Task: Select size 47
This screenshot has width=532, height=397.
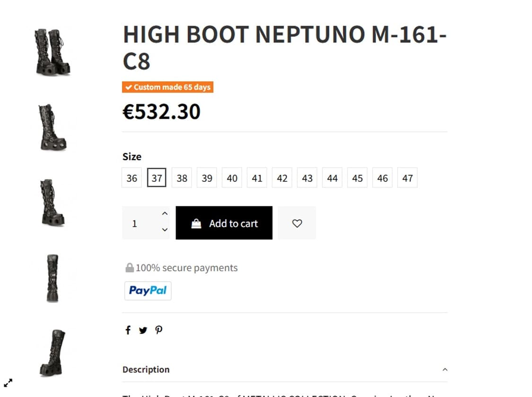Action: point(407,178)
